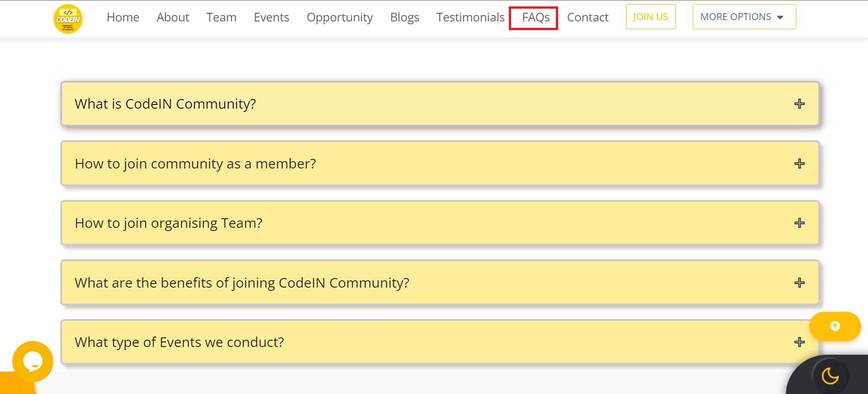This screenshot has width=868, height=394.
Task: View Testimonials from the navbar
Action: tap(470, 17)
